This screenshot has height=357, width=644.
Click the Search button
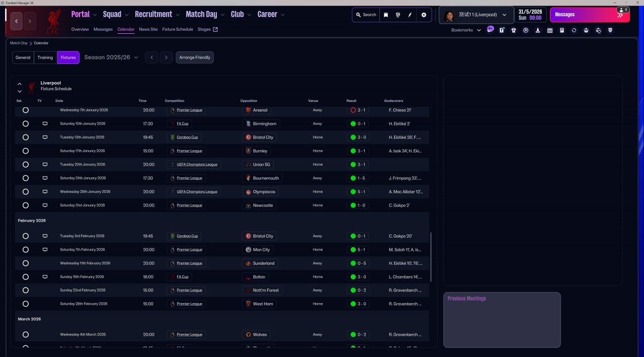pyautogui.click(x=366, y=15)
